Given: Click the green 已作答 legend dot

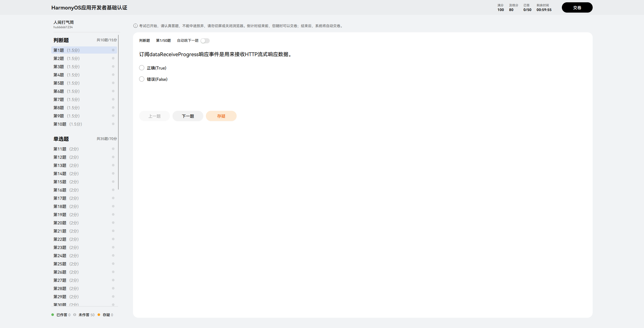Looking at the screenshot, I should click(x=53, y=315).
